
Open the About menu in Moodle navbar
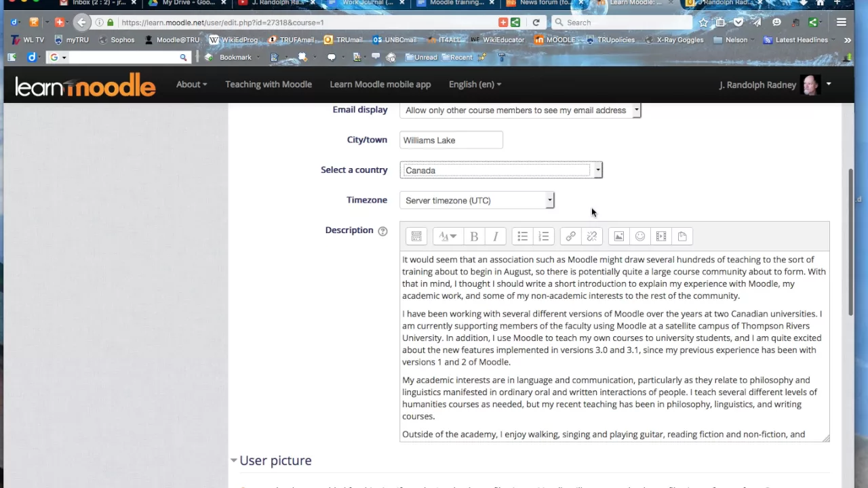tap(191, 84)
